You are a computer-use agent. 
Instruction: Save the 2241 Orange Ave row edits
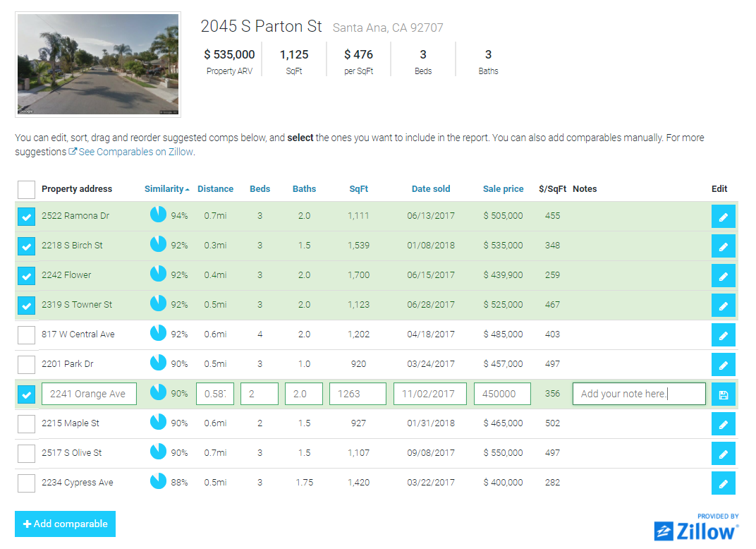click(723, 394)
